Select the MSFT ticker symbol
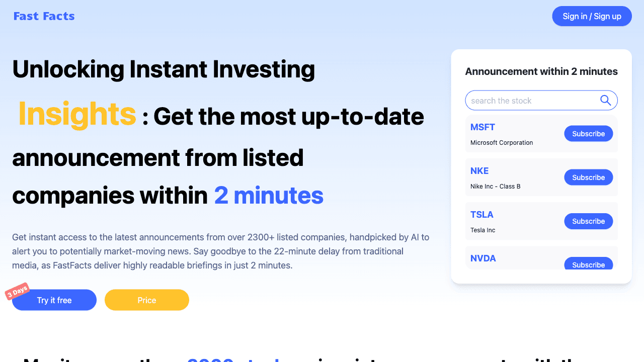 point(483,127)
